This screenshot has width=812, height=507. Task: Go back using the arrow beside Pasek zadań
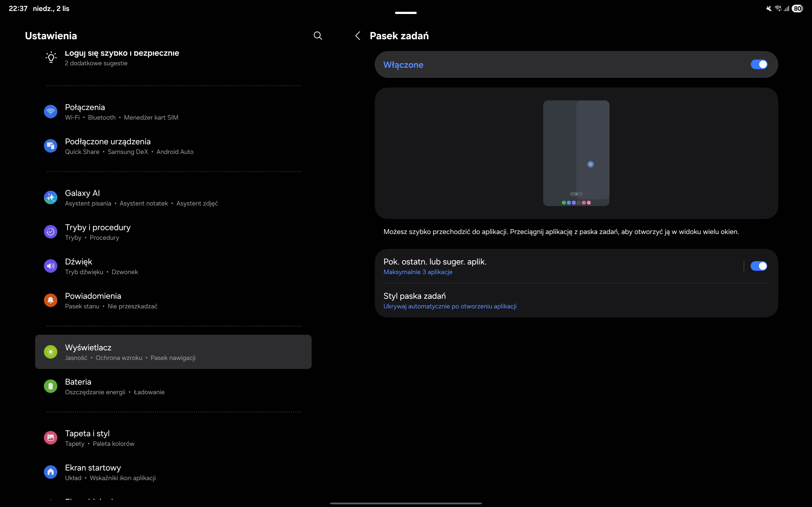pos(358,36)
